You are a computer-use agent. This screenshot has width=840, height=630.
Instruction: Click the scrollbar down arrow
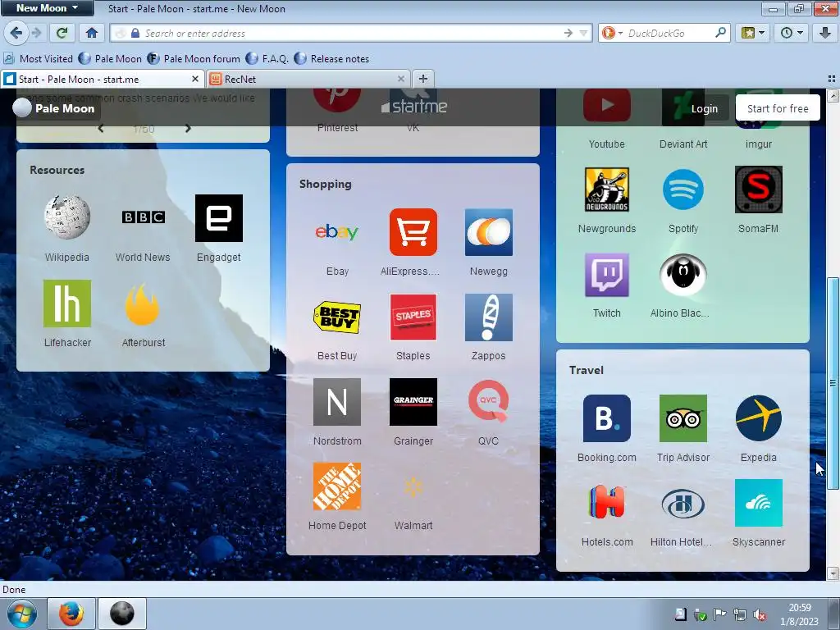[x=833, y=573]
